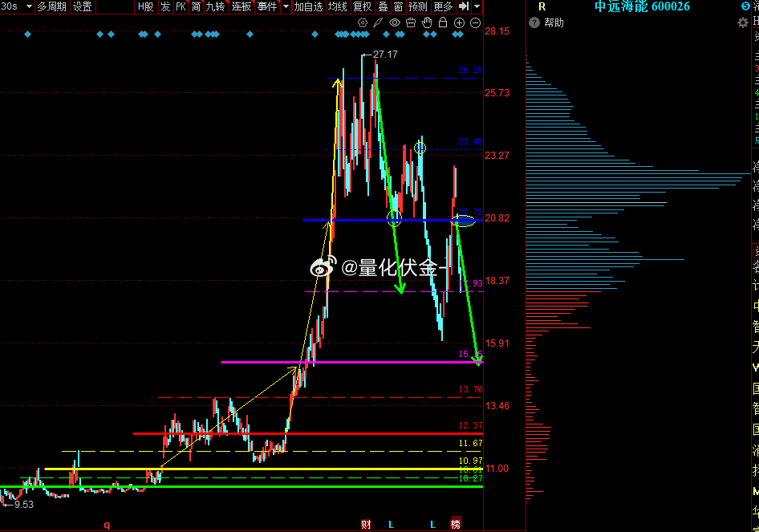The image size is (759, 532).
Task: Click the red 13.76 level label
Action: pos(470,389)
